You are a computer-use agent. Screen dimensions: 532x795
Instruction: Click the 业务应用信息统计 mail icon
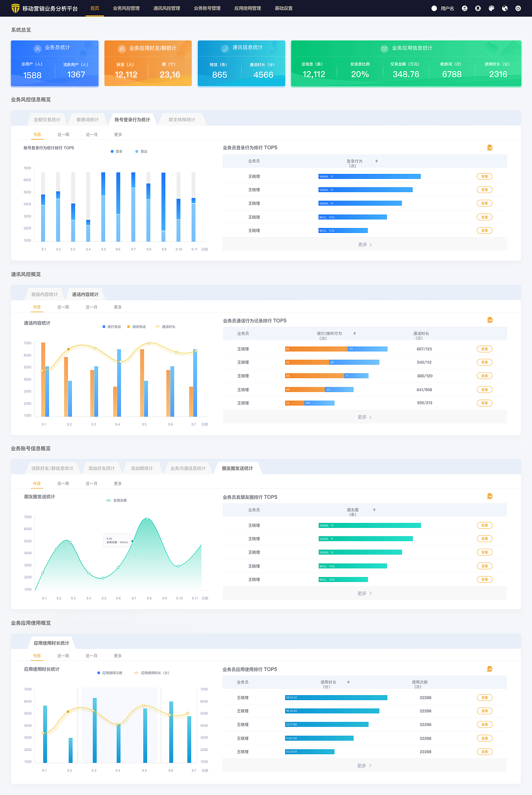point(384,49)
